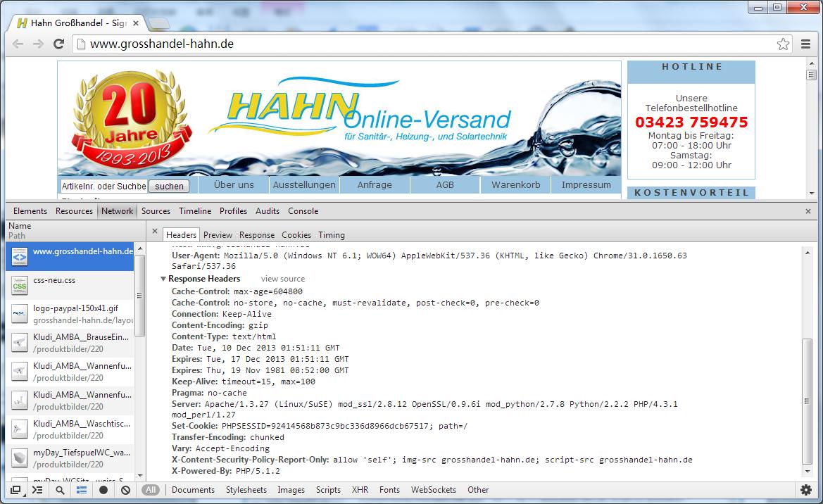Click the magnifier search icon in DevTools

point(60,490)
